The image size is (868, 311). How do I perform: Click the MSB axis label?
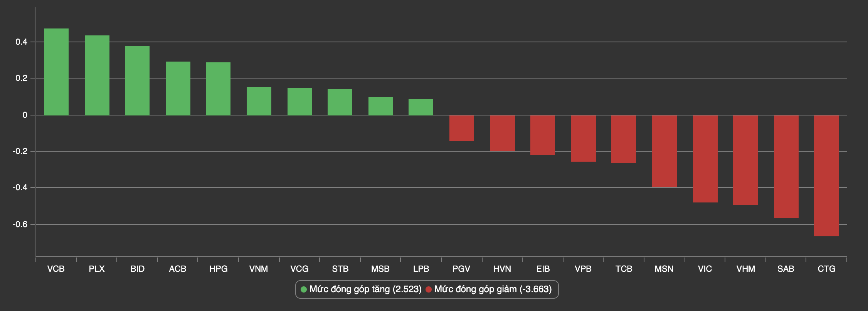pyautogui.click(x=380, y=269)
